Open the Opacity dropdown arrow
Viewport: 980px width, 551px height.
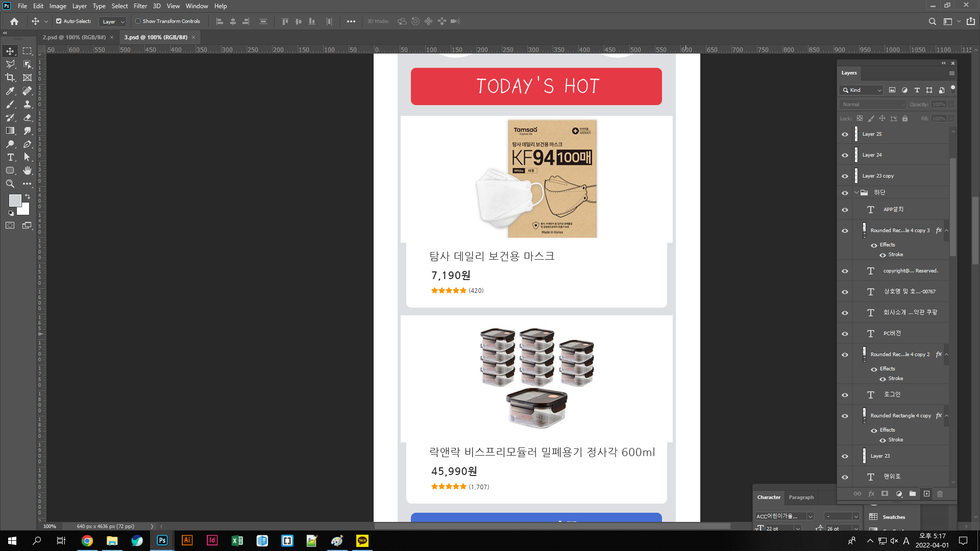[x=951, y=105]
